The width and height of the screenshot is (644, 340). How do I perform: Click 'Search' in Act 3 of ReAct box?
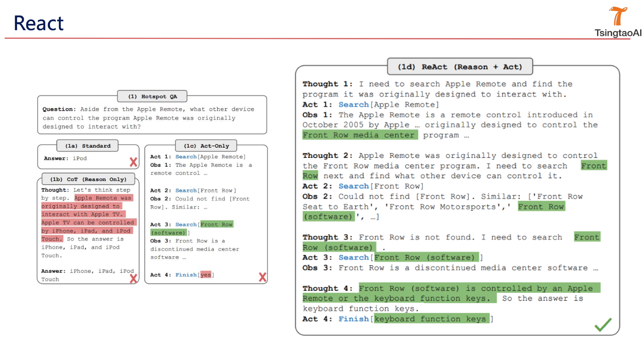click(354, 257)
